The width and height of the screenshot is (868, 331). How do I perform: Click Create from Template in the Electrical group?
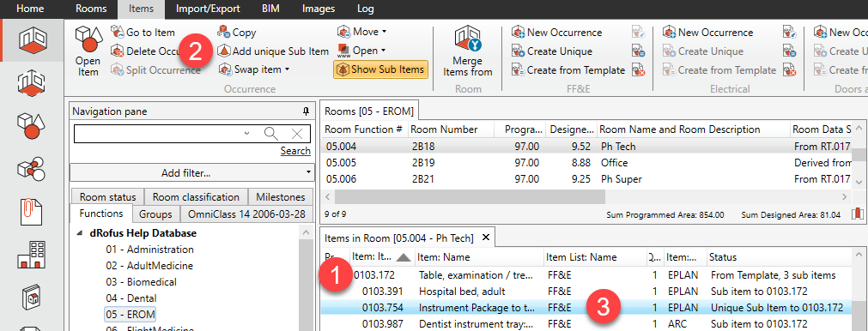[x=719, y=70]
